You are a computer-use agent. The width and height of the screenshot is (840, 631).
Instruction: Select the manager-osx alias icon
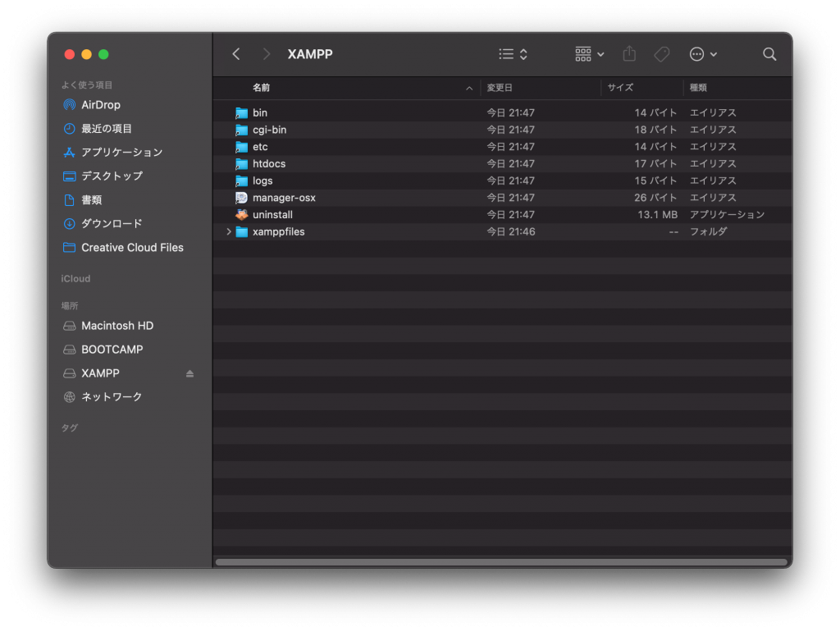pyautogui.click(x=241, y=198)
